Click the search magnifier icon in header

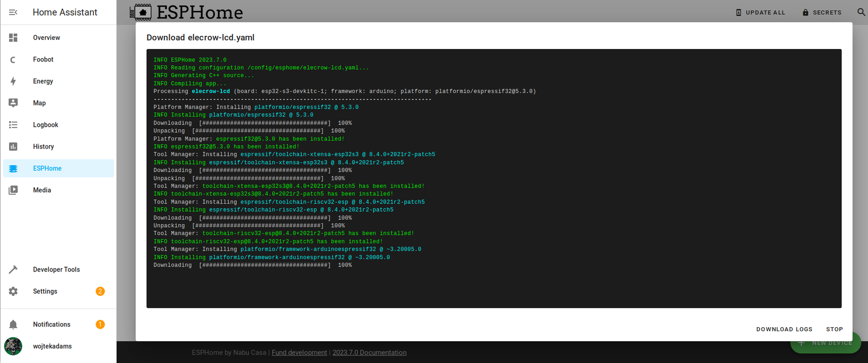tap(861, 12)
